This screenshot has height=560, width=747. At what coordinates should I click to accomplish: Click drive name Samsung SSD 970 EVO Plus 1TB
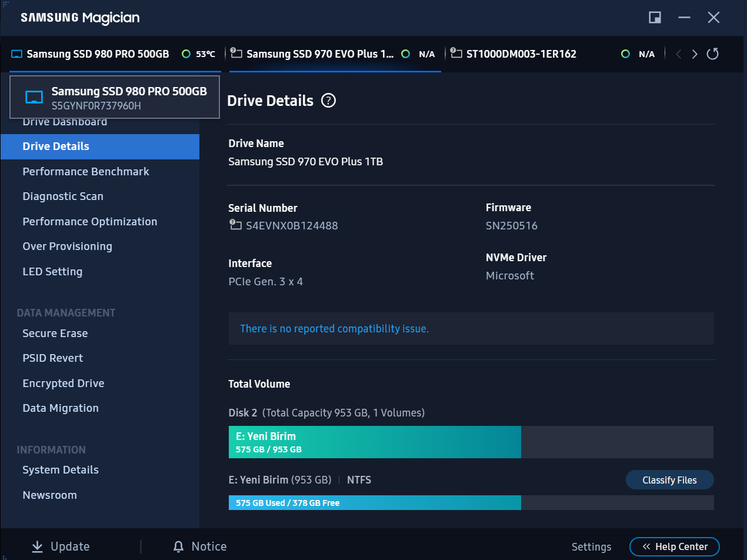pos(306,161)
